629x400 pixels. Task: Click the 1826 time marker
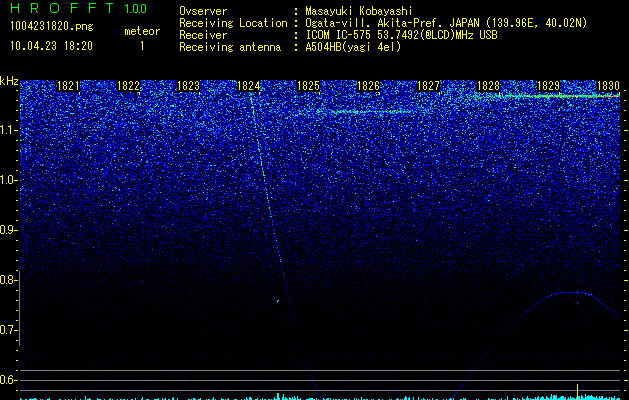pyautogui.click(x=368, y=86)
